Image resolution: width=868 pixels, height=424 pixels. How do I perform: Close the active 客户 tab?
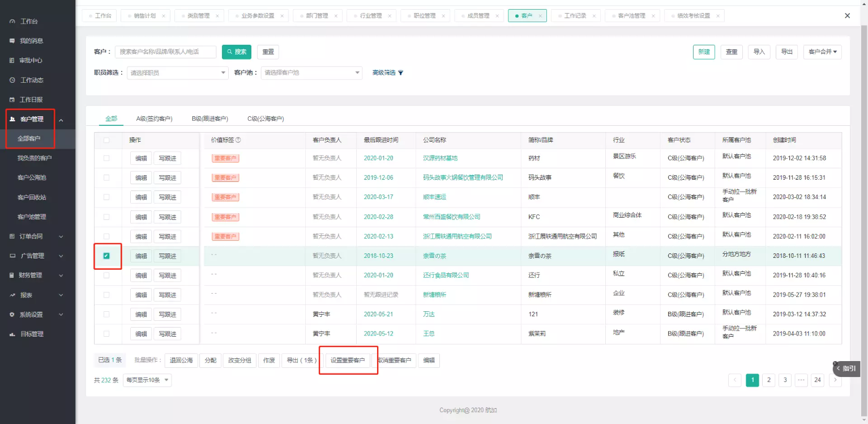(540, 16)
